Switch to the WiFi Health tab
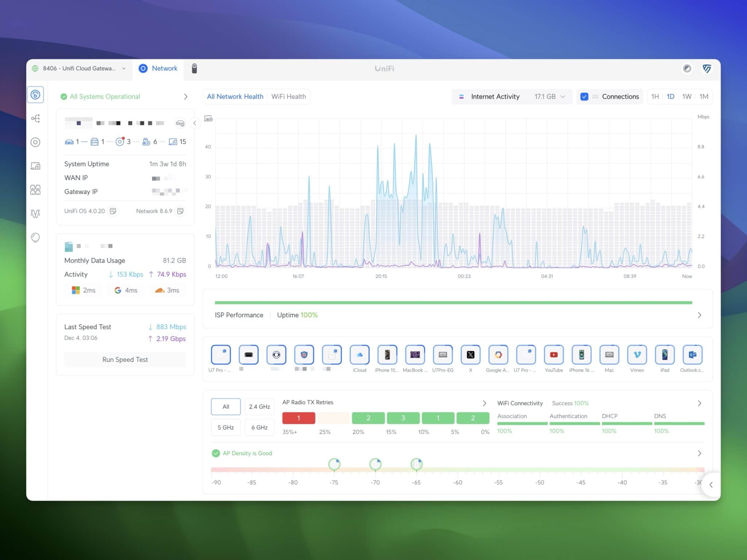The height and width of the screenshot is (560, 747). 289,96
